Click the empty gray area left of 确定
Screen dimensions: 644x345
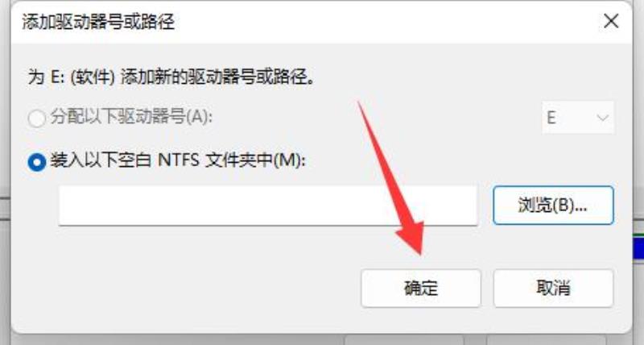point(185,288)
